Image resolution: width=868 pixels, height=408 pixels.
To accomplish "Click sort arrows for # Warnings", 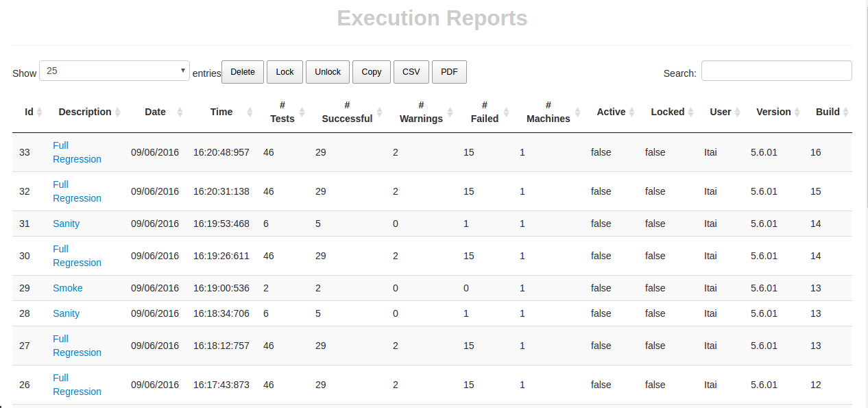I will click(x=450, y=112).
